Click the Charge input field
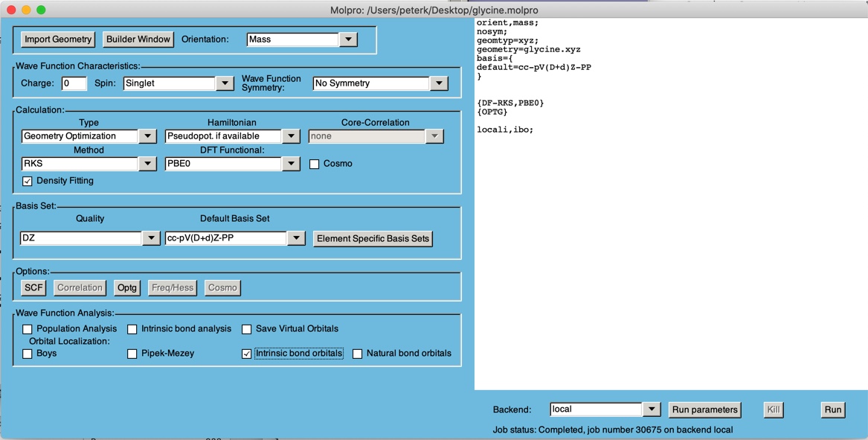The image size is (868, 440). tap(74, 83)
